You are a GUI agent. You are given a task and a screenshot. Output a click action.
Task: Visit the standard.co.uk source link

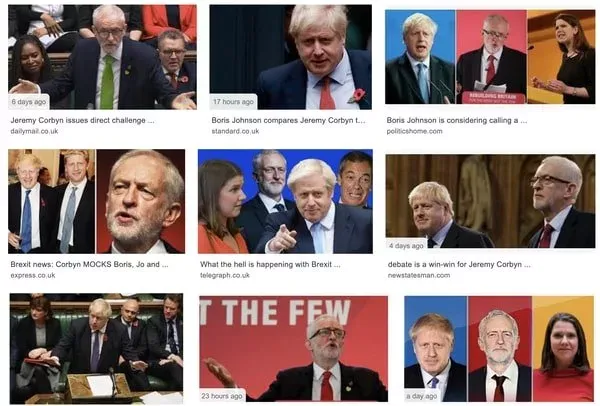coord(235,131)
